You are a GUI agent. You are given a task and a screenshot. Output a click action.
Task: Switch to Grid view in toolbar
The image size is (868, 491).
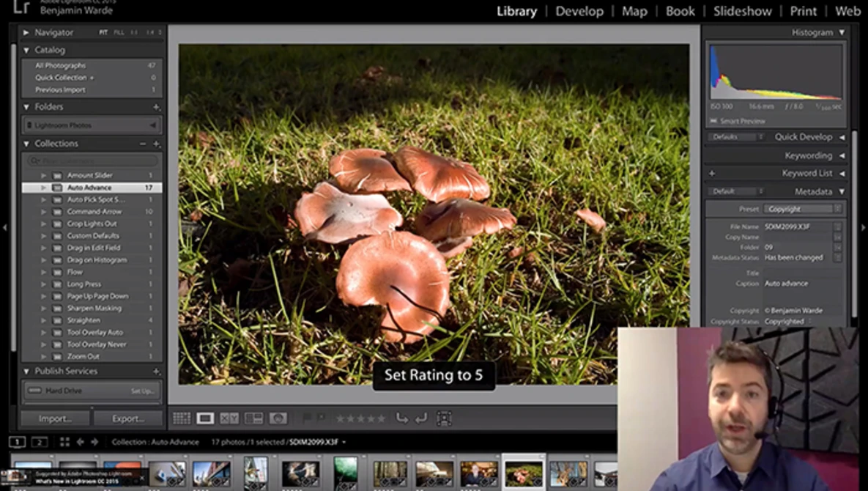pos(181,418)
